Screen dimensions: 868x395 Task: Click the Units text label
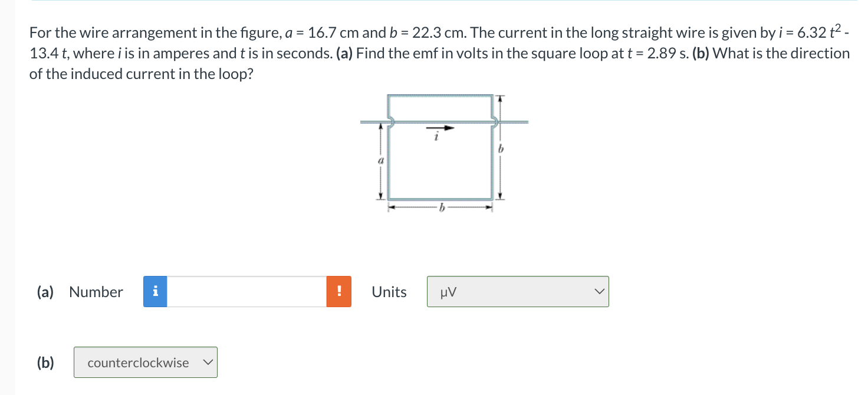click(389, 291)
